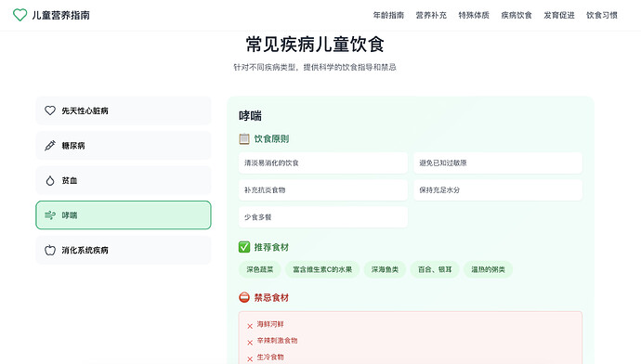Image resolution: width=641 pixels, height=364 pixels.
Task: Click the 辛辣刺激食物 forbidden item text
Action: [x=277, y=340]
